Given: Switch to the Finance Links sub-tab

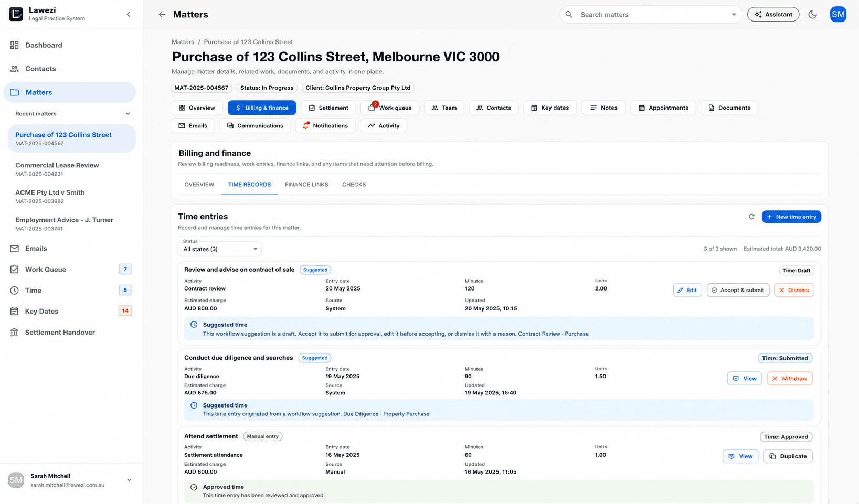Looking at the screenshot, I should tap(306, 185).
